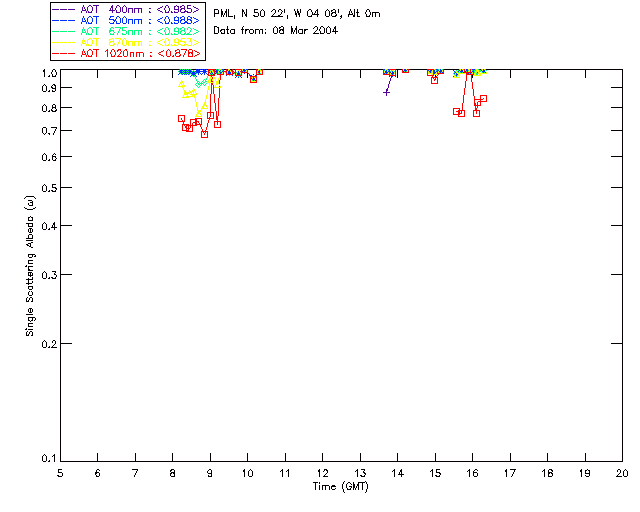Click the x-axis tick label '7'
This screenshot has height=512, width=640.
tap(135, 473)
